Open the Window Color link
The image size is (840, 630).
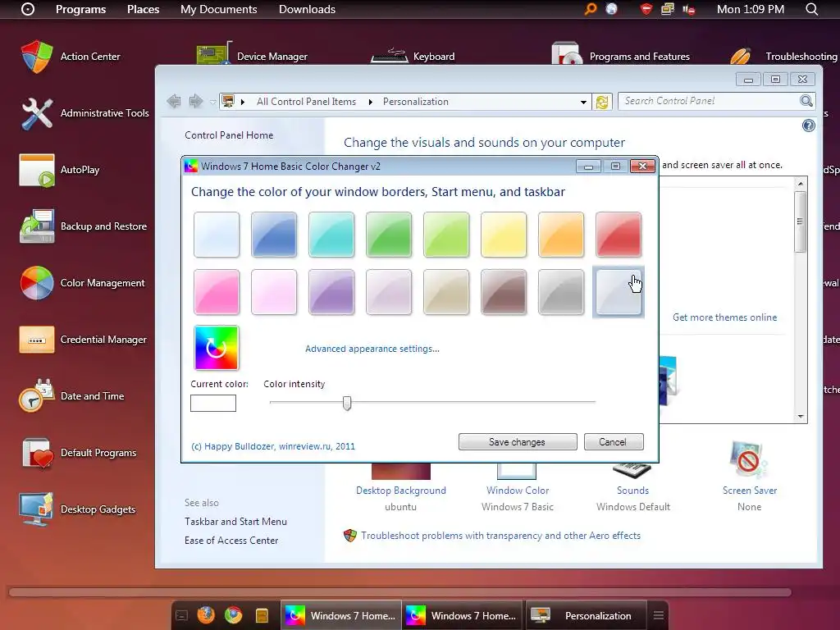tap(518, 491)
